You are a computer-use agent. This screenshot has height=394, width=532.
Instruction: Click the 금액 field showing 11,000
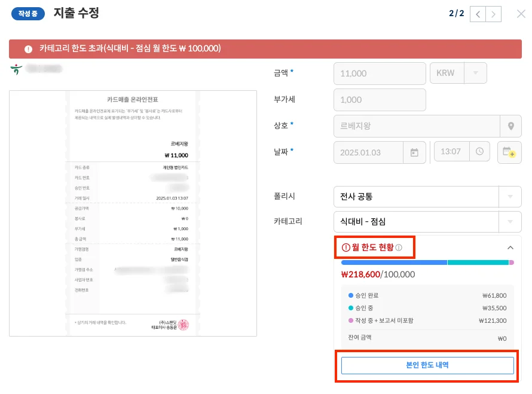[380, 74]
